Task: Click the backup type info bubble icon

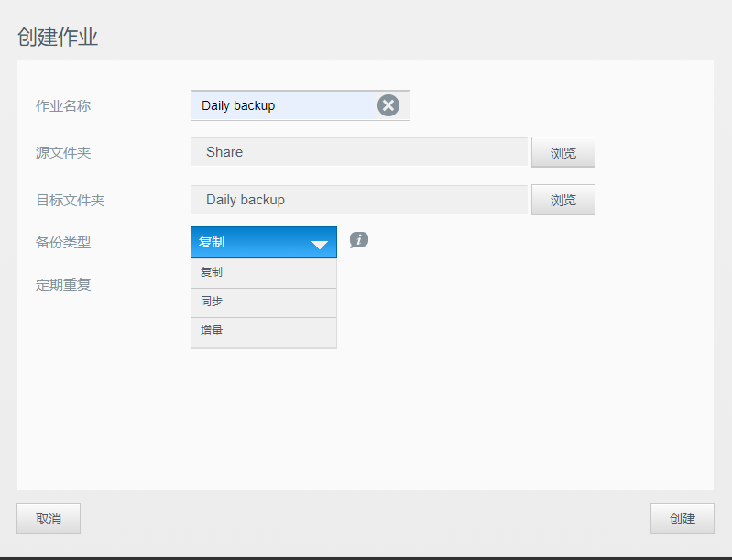Action: 359,240
